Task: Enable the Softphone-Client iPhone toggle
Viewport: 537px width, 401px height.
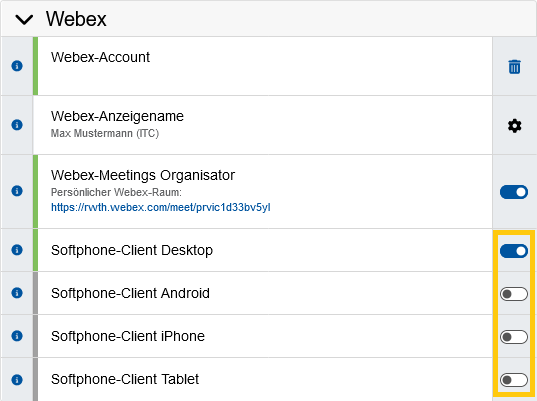Action: pyautogui.click(x=514, y=337)
